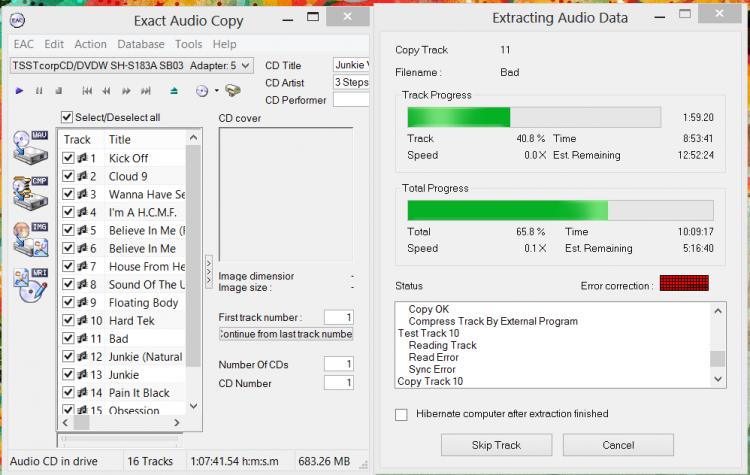Image resolution: width=750 pixels, height=475 pixels.
Task: Expand the dropdown arrow beside disc icon
Action: (214, 91)
